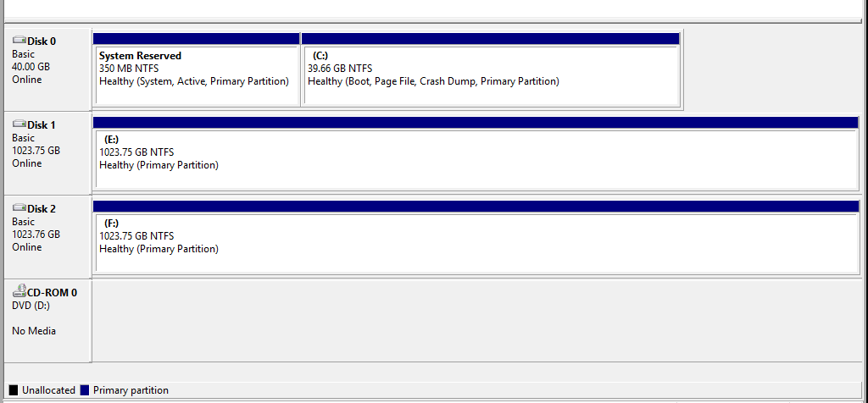Select the Disk 0 drive icon
The image size is (868, 403).
click(x=19, y=41)
